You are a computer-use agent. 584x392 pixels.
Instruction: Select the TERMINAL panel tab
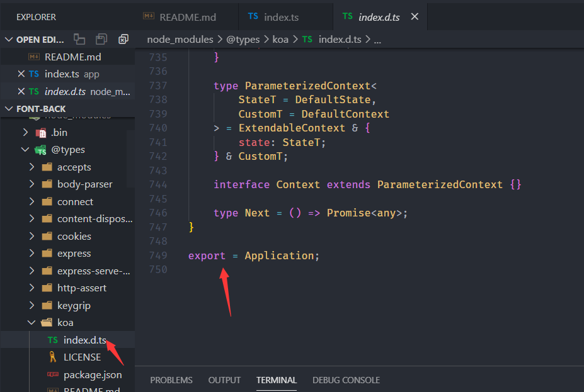[x=277, y=380]
